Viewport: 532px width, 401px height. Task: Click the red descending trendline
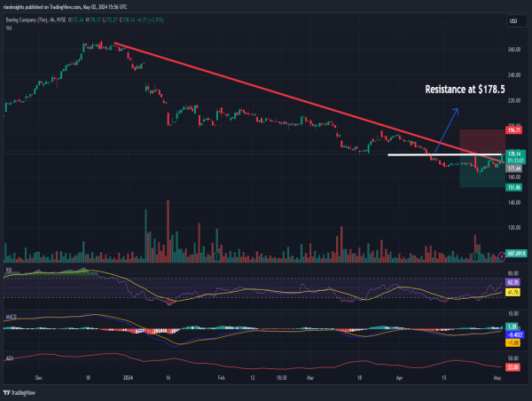coord(309,103)
